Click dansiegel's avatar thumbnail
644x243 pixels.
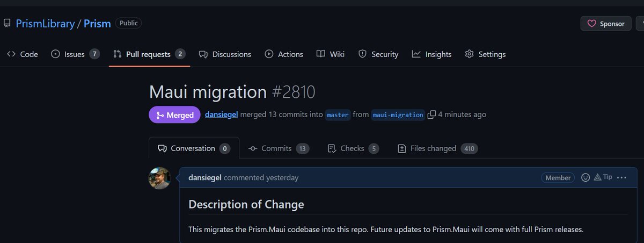pos(159,178)
